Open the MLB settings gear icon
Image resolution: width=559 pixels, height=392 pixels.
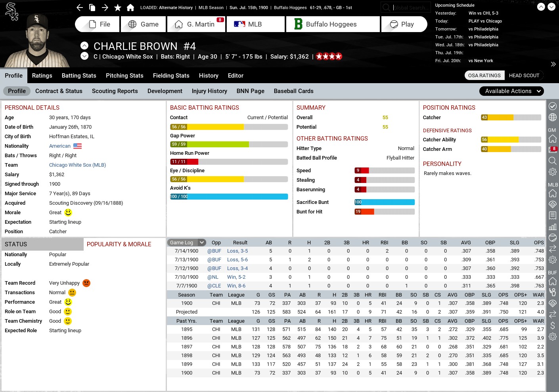coord(553,260)
